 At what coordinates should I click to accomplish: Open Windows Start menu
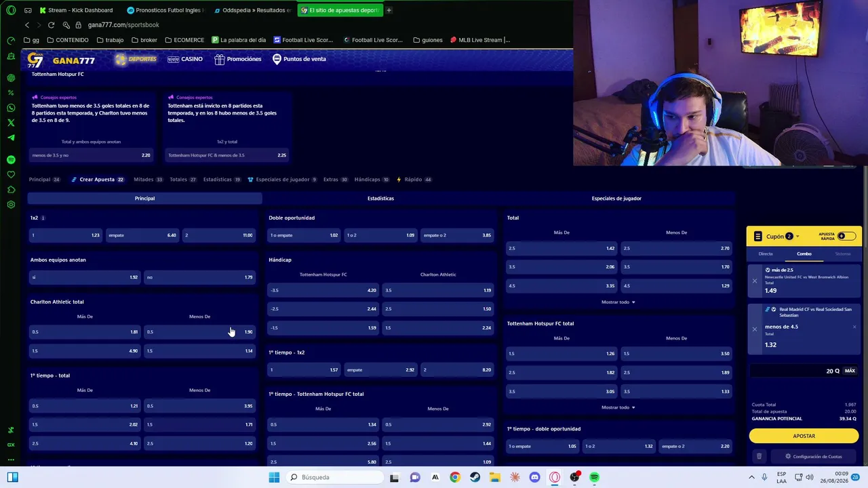pos(274,477)
